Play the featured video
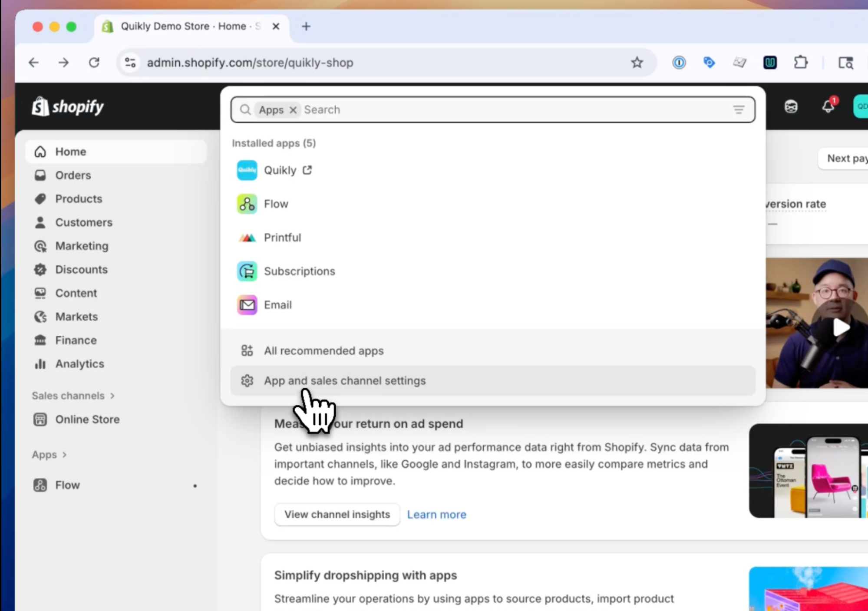This screenshot has height=611, width=868. [840, 327]
